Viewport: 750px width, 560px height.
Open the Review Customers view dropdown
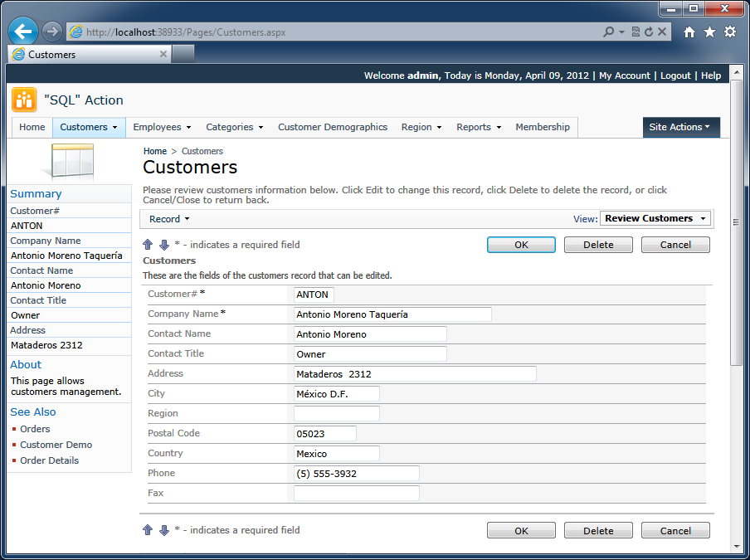(655, 218)
